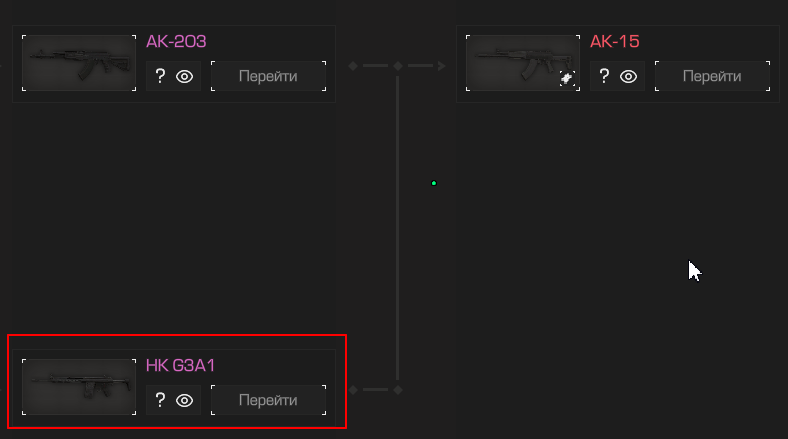Viewport: 788px width, 439px height.
Task: Toggle the eye preview for AK-15
Action: pyautogui.click(x=628, y=76)
